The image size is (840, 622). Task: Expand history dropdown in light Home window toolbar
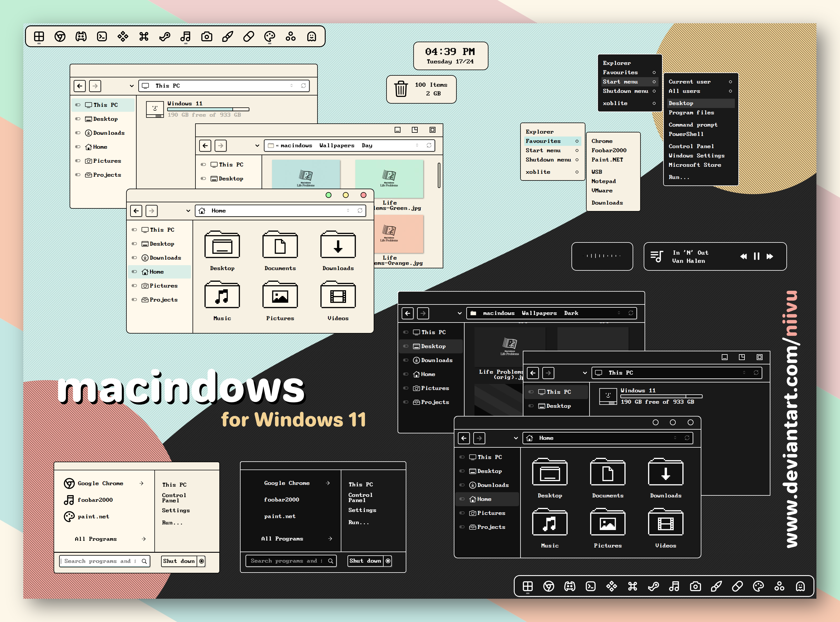tap(188, 211)
